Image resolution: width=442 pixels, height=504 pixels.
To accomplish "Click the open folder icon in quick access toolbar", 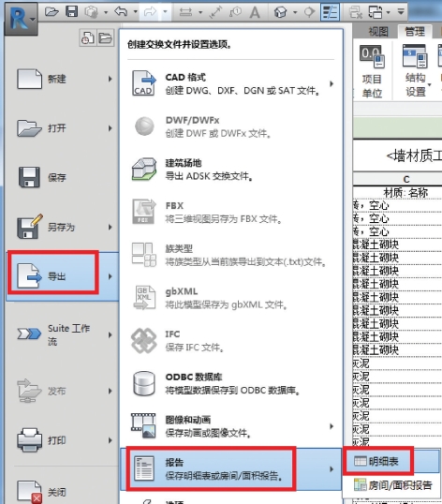I will 52,12.
